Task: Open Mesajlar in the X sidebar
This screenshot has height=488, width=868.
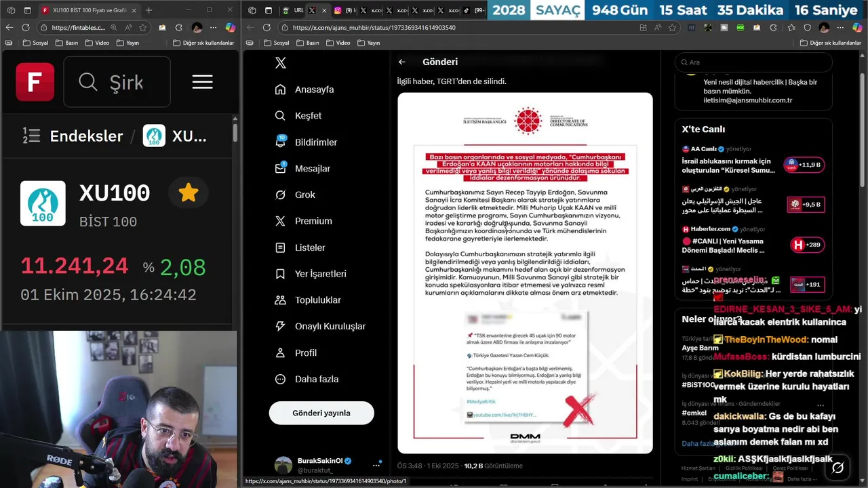Action: (x=303, y=168)
